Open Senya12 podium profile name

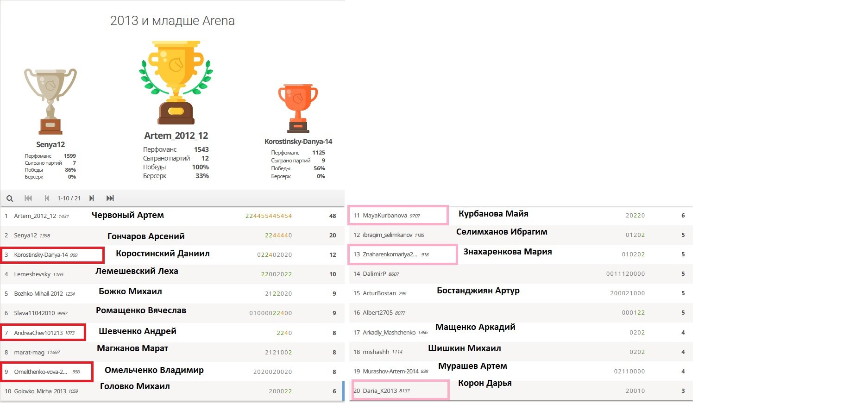(50, 144)
